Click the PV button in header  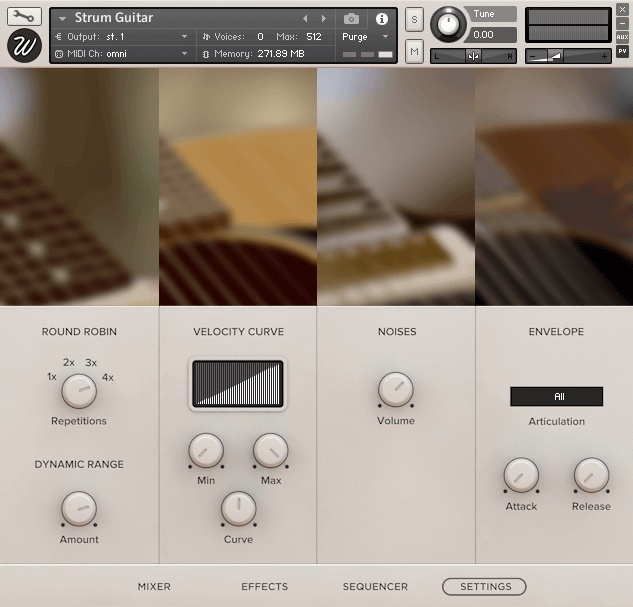tap(623, 50)
